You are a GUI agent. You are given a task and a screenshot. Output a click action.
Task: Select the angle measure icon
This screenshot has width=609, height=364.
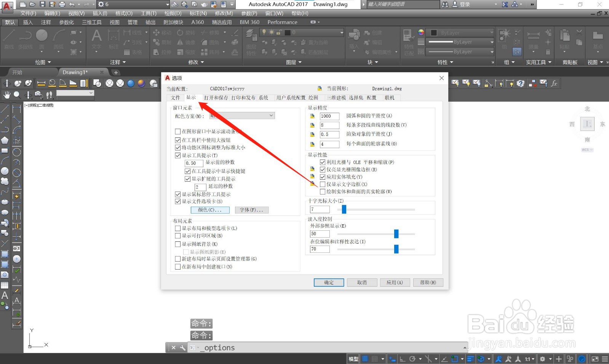[63, 83]
